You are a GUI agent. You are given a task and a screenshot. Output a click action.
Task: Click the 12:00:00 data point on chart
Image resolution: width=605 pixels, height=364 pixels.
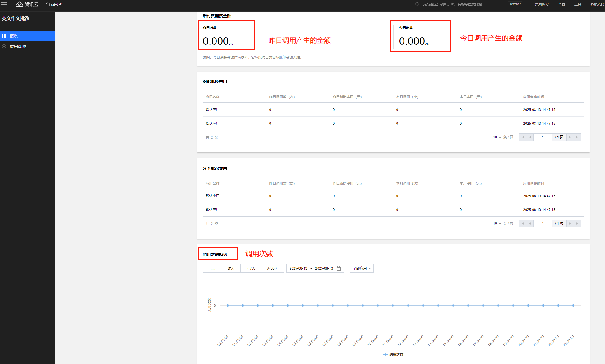pos(408,305)
